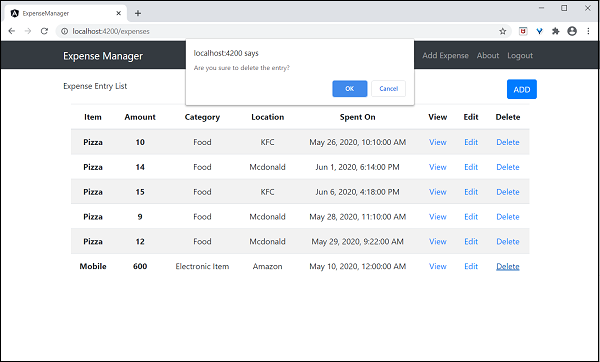The height and width of the screenshot is (362, 600).
Task: Click the red shield extension icon
Action: pyautogui.click(x=523, y=31)
